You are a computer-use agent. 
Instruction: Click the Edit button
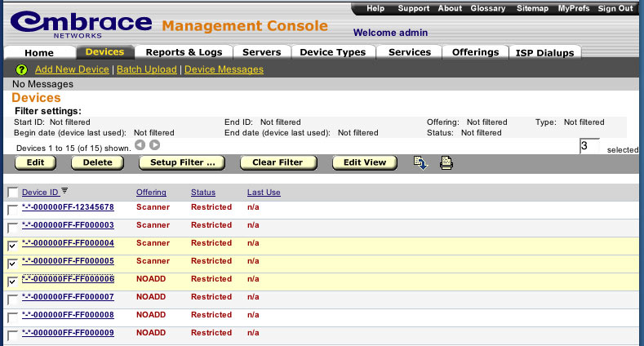[x=35, y=162]
